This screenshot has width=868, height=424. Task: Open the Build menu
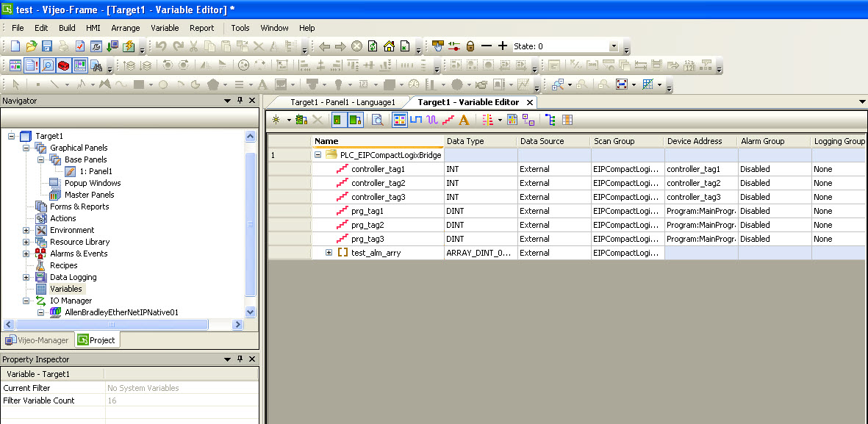(67, 28)
